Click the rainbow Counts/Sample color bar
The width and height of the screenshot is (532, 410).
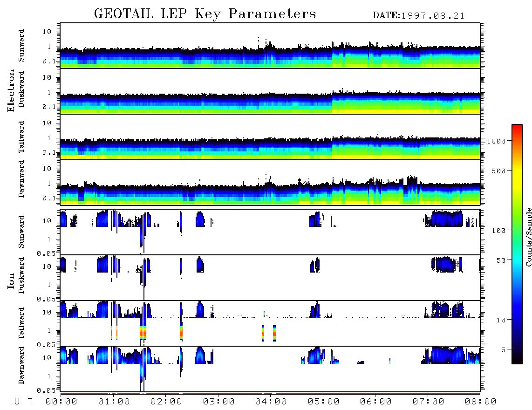tap(517, 245)
